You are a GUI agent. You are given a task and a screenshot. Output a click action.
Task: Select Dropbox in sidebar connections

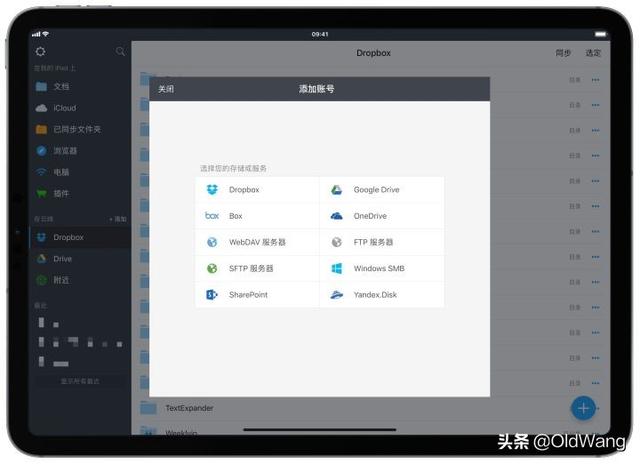coord(80,238)
